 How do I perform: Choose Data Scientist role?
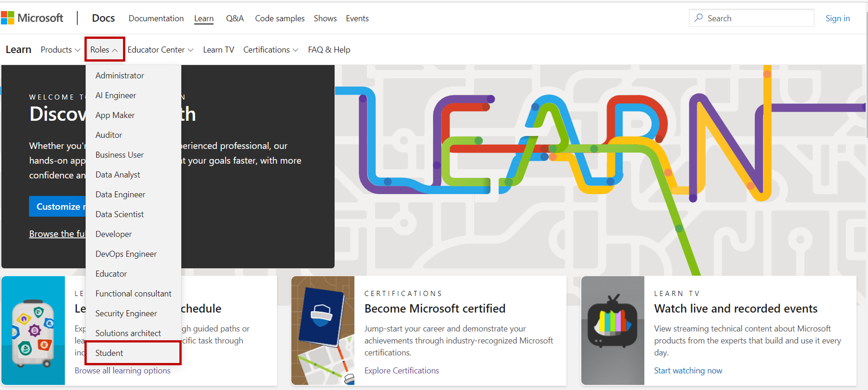click(133, 214)
